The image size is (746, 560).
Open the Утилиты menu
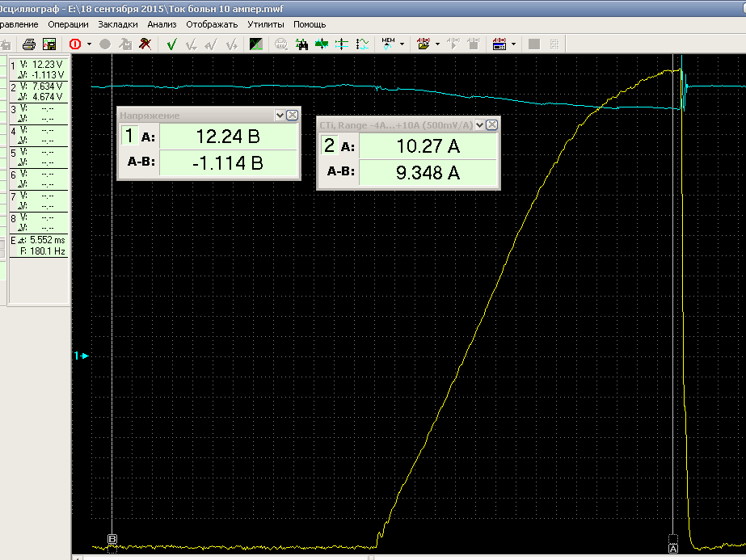(x=266, y=24)
